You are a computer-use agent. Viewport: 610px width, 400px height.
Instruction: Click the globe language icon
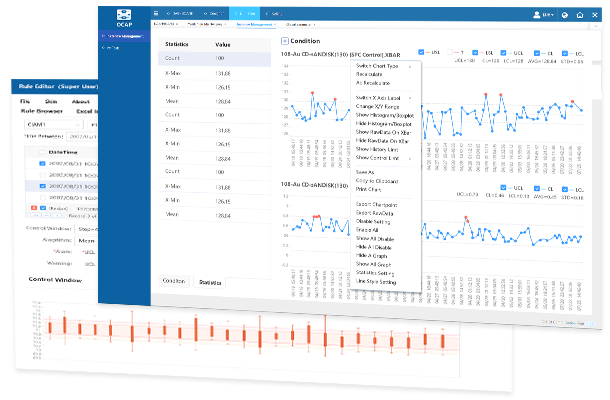point(565,15)
